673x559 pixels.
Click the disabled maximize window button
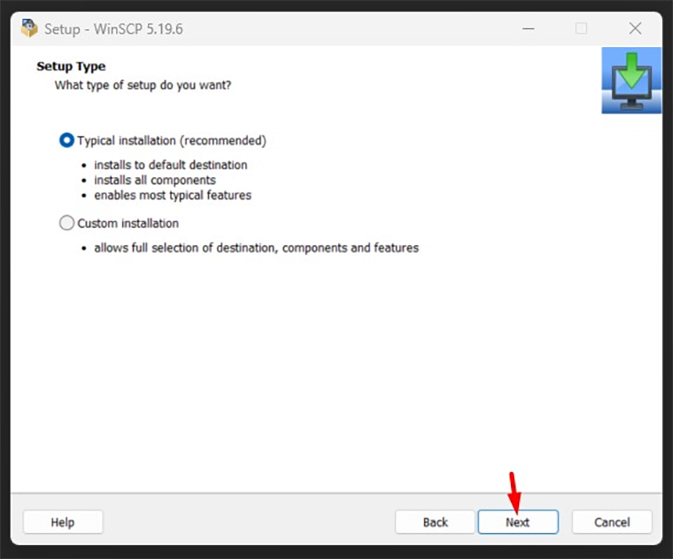click(x=582, y=29)
